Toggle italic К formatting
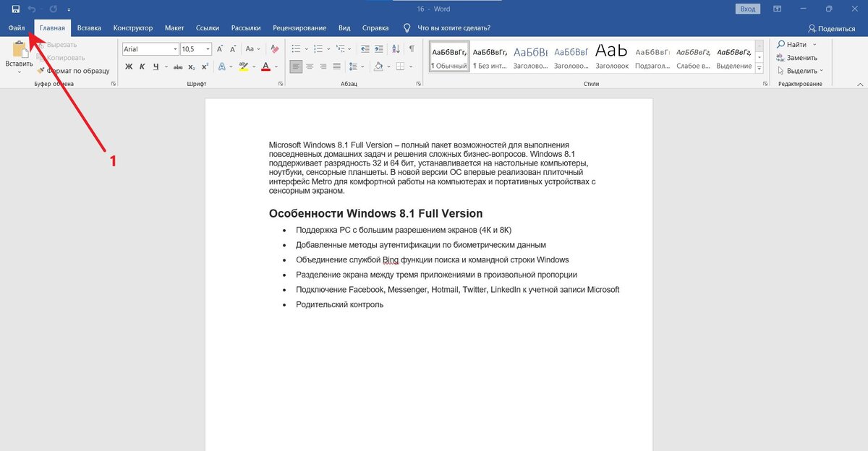 pos(142,66)
